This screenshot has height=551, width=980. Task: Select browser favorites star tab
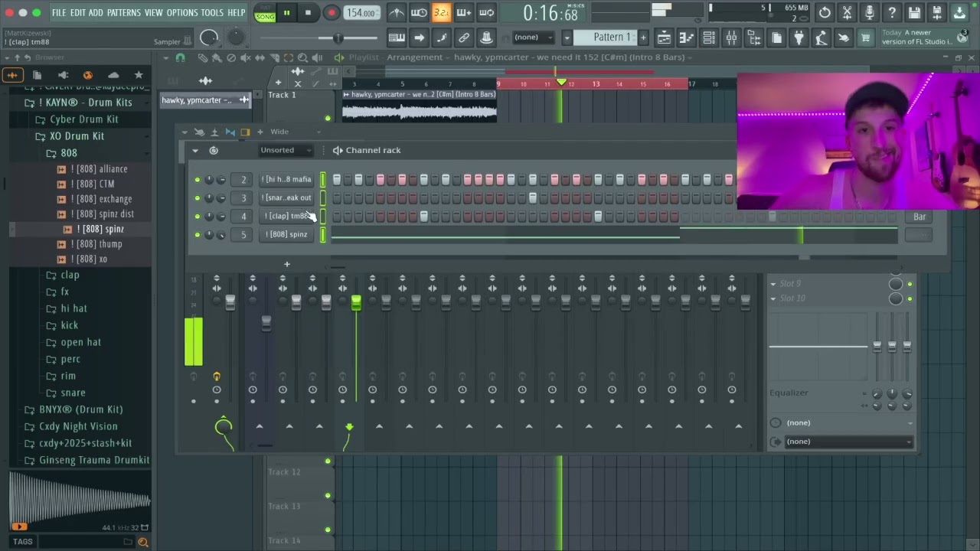point(139,75)
